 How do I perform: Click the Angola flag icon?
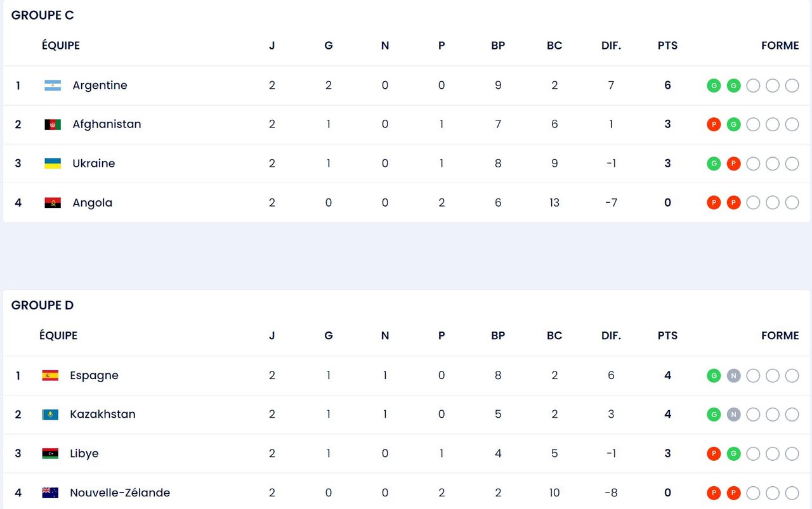53,203
